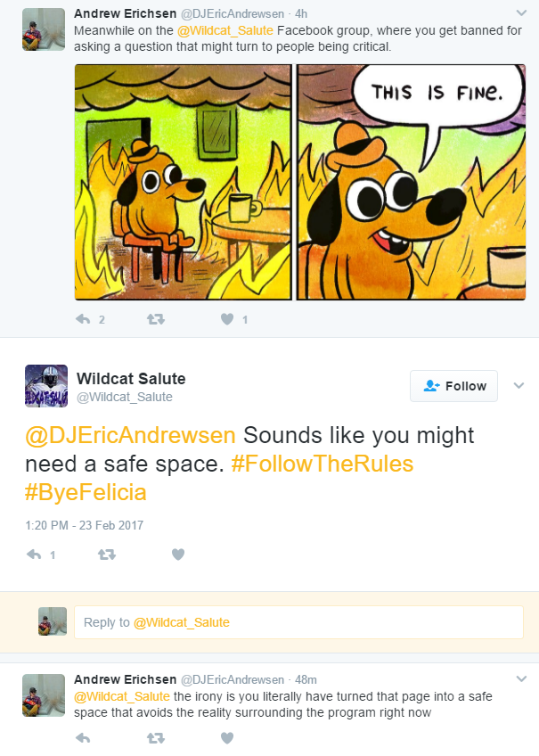
Task: Reply to the This Is Fine meme tweet
Action: [84, 319]
